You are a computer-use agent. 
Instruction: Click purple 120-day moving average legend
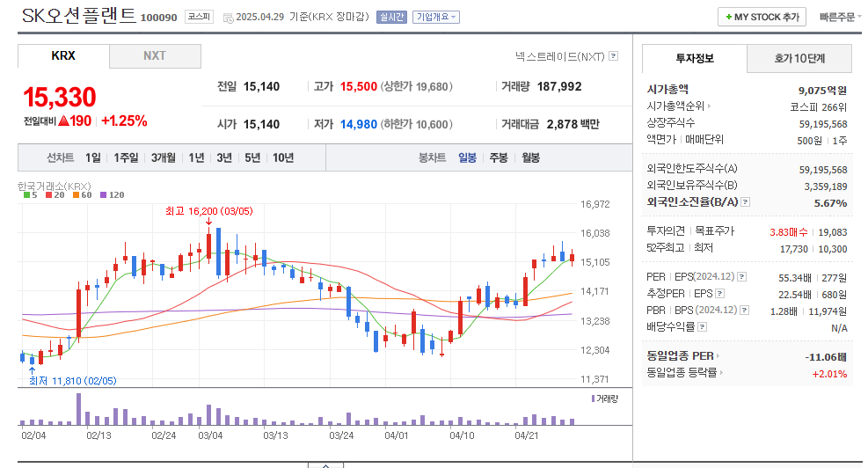coord(112,195)
